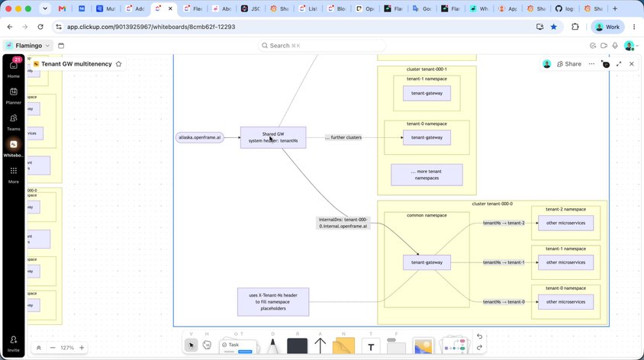Zoom in on the whiteboard

82,348
